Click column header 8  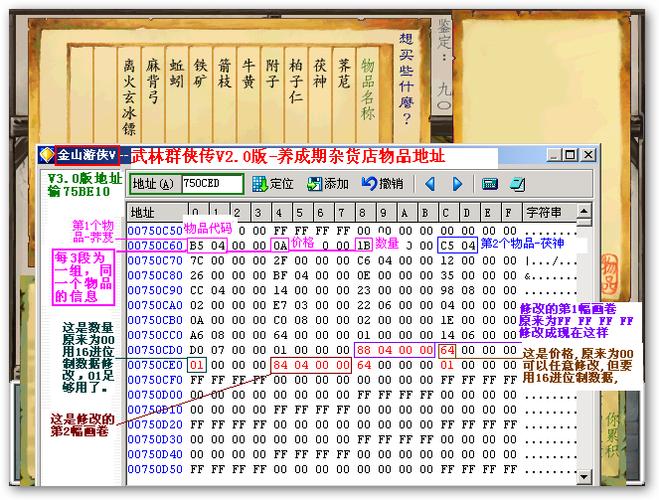tap(364, 213)
